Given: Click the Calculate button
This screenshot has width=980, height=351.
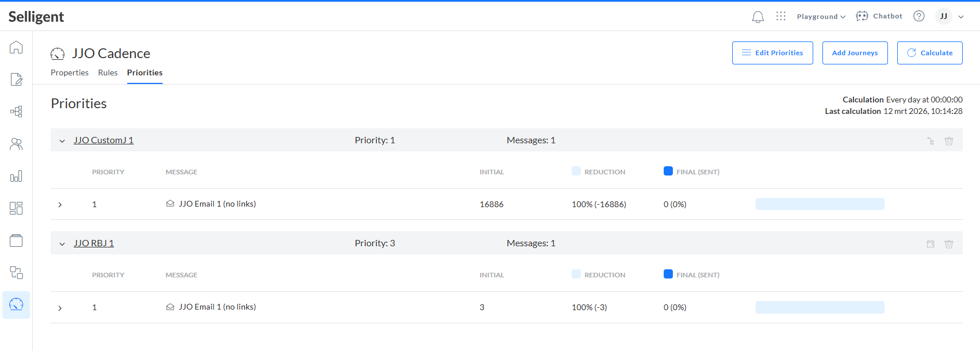Looking at the screenshot, I should [929, 53].
